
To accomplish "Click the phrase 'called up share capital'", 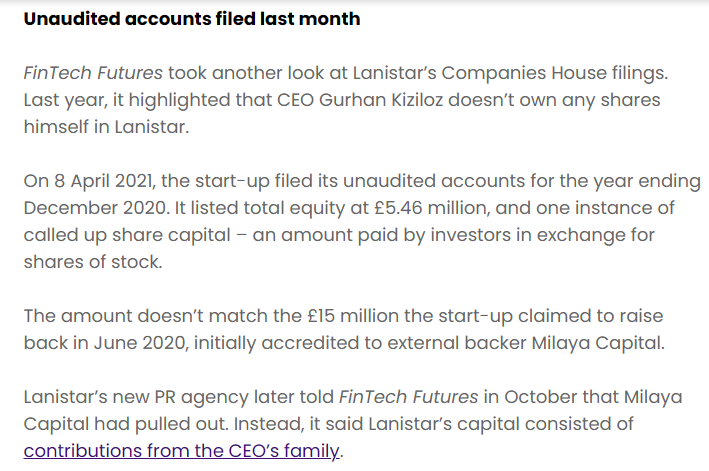I will [x=127, y=235].
